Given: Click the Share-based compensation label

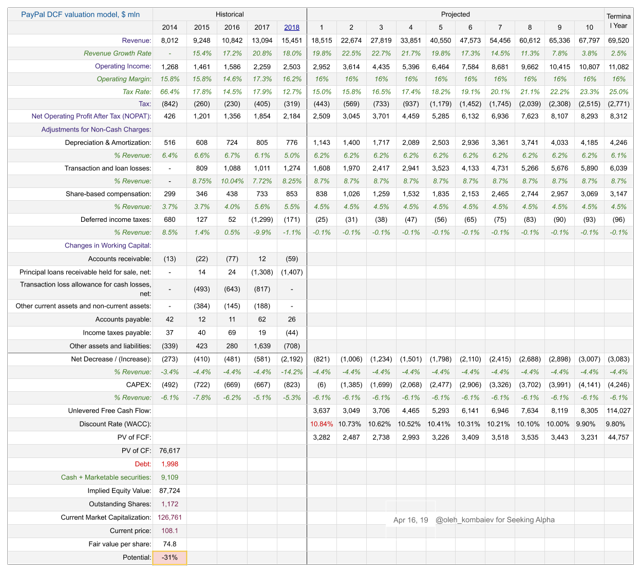Looking at the screenshot, I should coord(108,194).
